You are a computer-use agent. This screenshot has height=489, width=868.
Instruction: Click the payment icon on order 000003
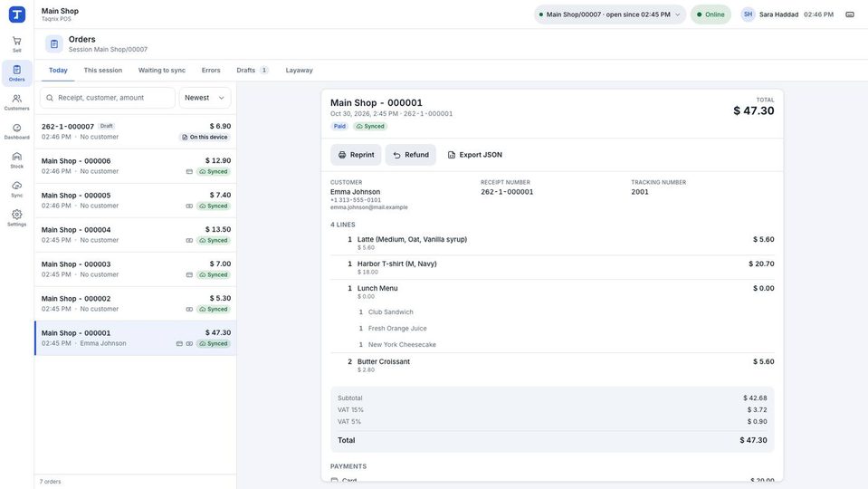[x=189, y=274]
